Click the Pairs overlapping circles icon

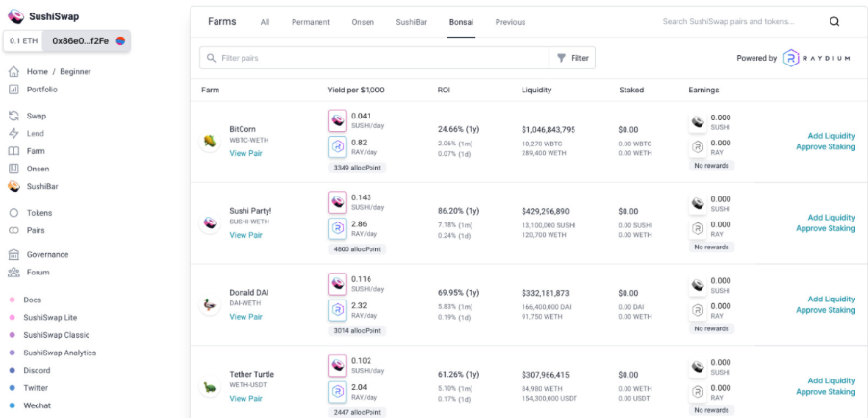pos(13,230)
